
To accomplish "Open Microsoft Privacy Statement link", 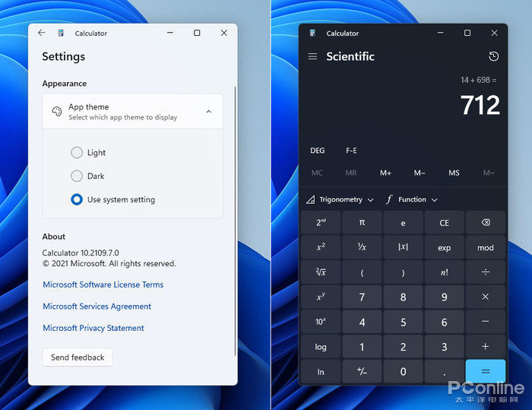I will tap(93, 328).
